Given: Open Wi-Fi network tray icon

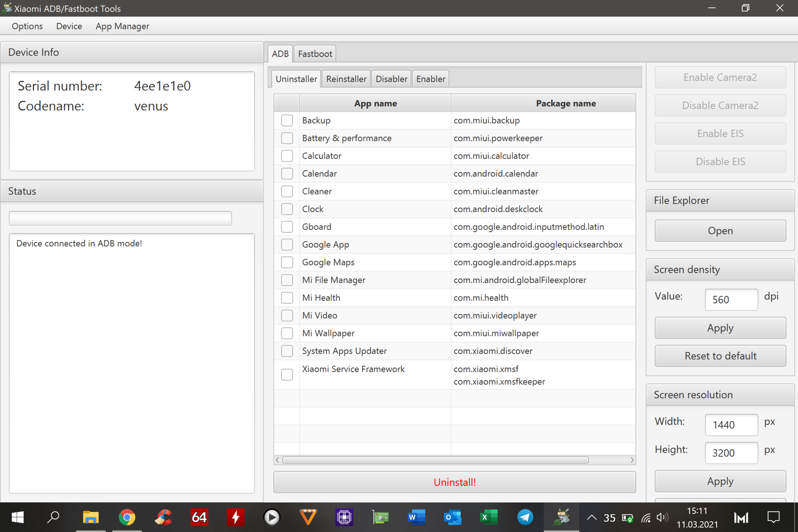Looking at the screenshot, I should tap(645, 518).
